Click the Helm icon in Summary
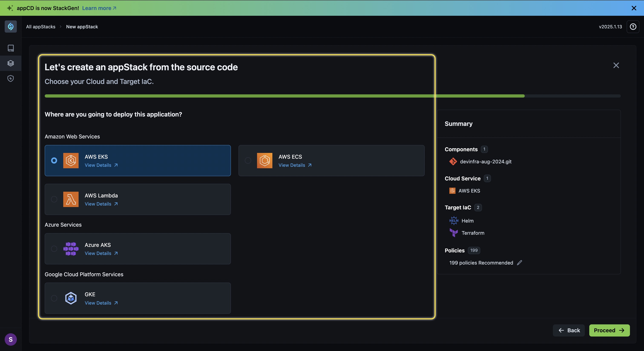 [x=454, y=221]
